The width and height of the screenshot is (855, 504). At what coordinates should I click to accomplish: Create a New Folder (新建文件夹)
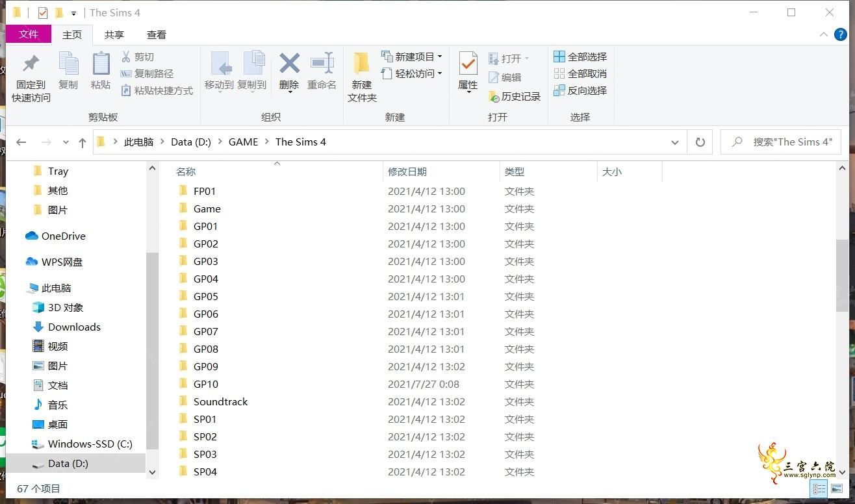click(362, 77)
